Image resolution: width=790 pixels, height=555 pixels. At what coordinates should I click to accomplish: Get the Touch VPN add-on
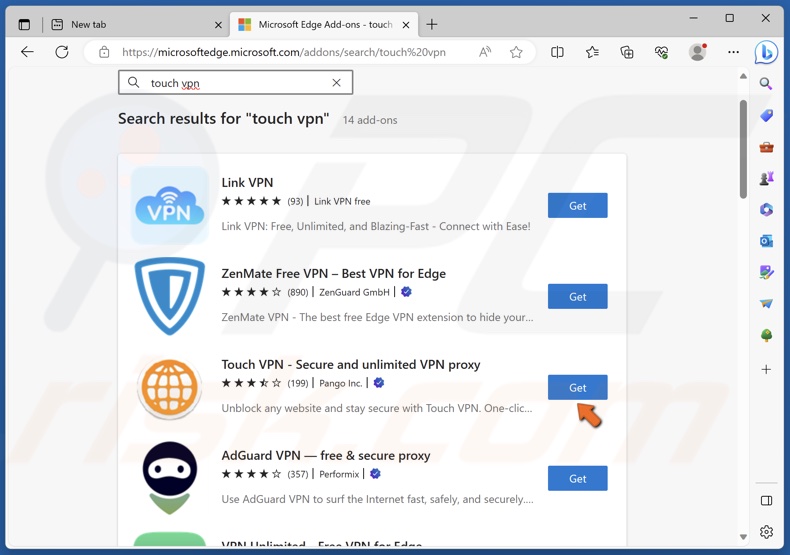[x=577, y=388]
